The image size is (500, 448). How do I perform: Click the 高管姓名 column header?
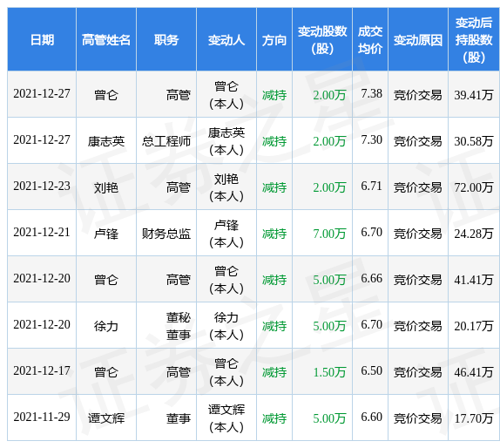(x=106, y=40)
